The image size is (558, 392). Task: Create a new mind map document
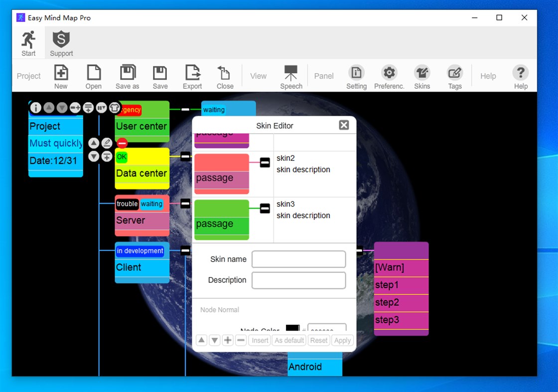click(x=61, y=76)
